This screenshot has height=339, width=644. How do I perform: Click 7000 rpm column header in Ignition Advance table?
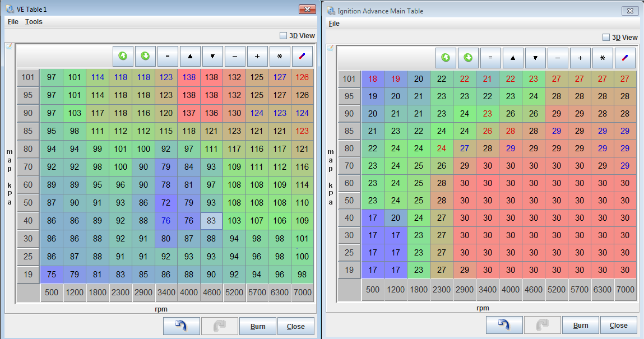(x=625, y=290)
